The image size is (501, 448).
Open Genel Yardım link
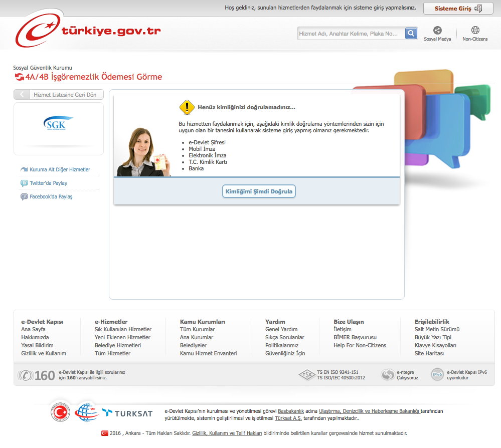point(281,329)
